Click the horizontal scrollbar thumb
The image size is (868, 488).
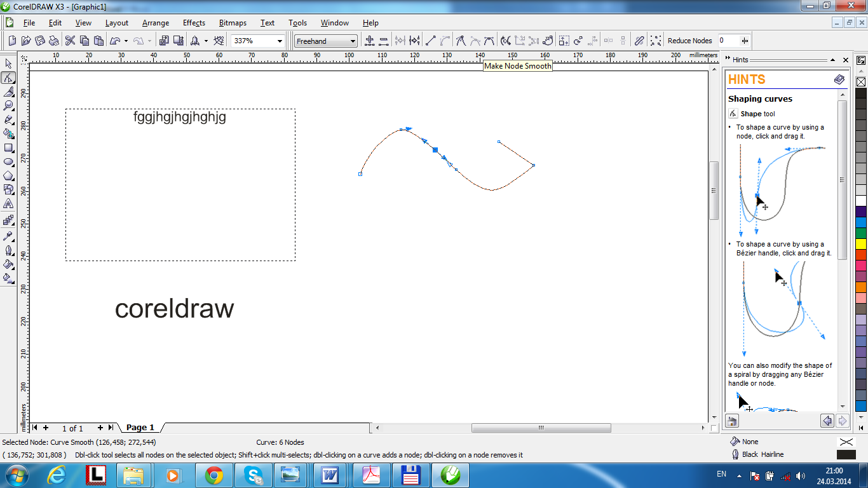541,428
